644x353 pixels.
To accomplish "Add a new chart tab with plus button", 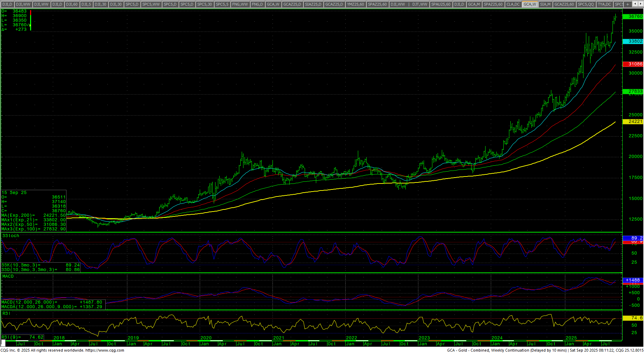I will click(x=628, y=4).
